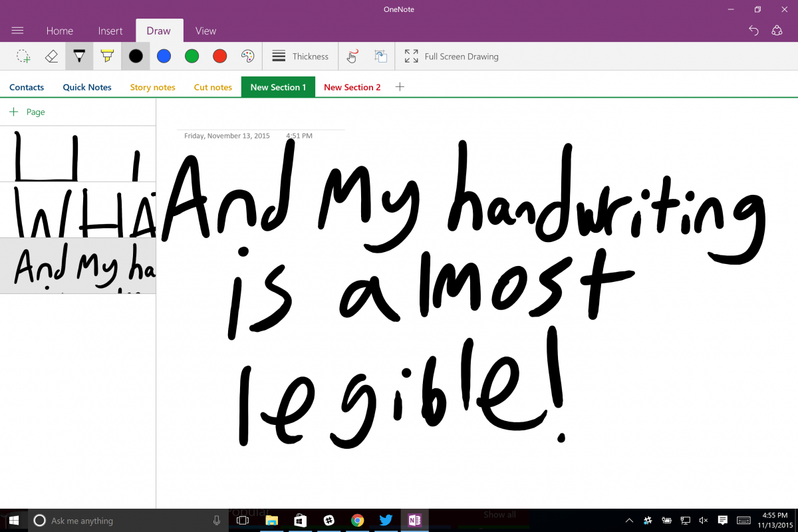Click the Undo arrow

[753, 31]
